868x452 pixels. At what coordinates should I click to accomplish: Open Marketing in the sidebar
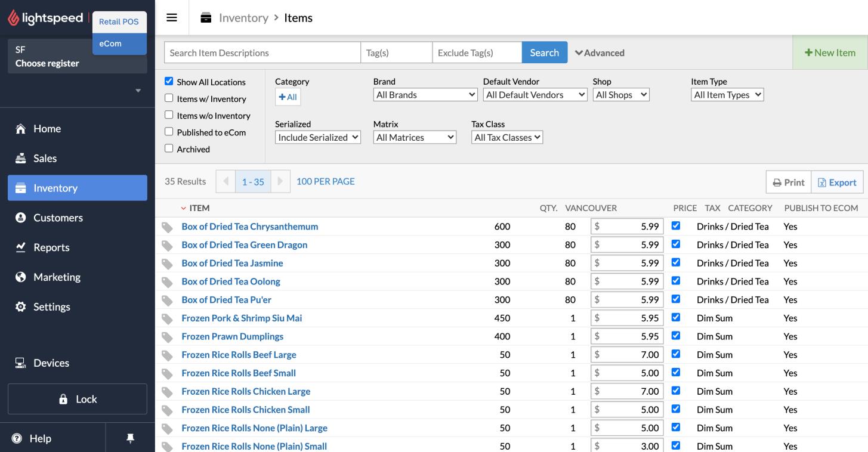[x=78, y=277]
